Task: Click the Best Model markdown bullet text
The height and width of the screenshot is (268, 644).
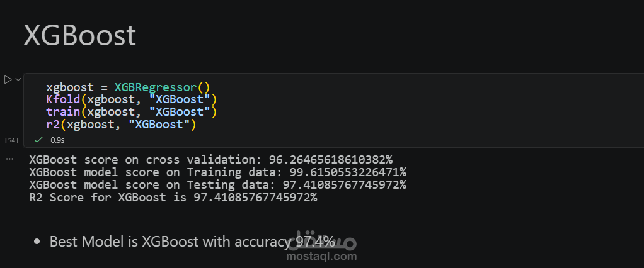Action: [x=192, y=242]
